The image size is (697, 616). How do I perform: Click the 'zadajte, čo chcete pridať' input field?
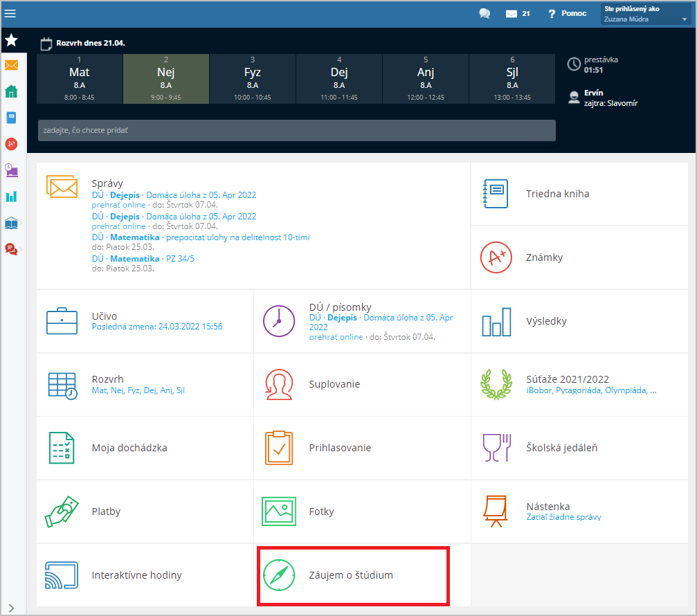point(296,130)
